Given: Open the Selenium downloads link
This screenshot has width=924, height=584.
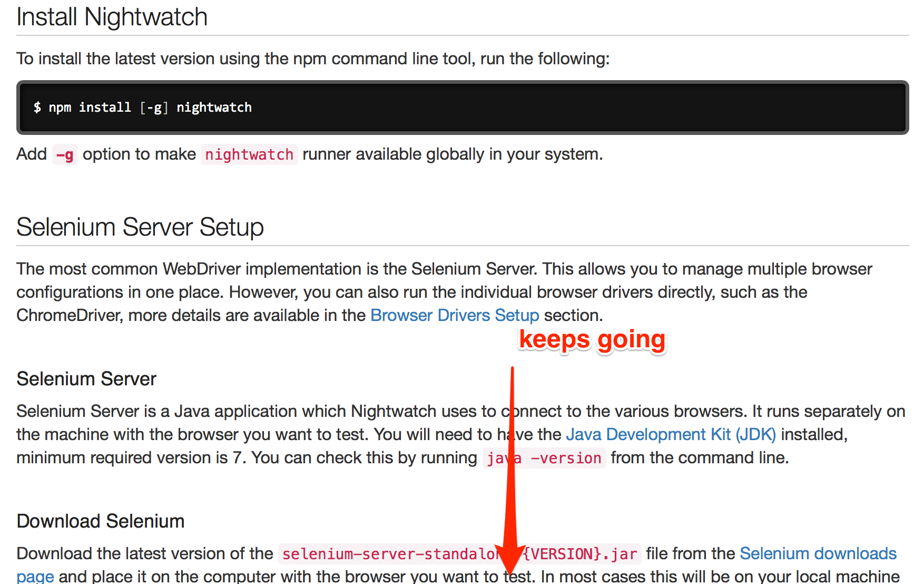Looking at the screenshot, I should (818, 553).
